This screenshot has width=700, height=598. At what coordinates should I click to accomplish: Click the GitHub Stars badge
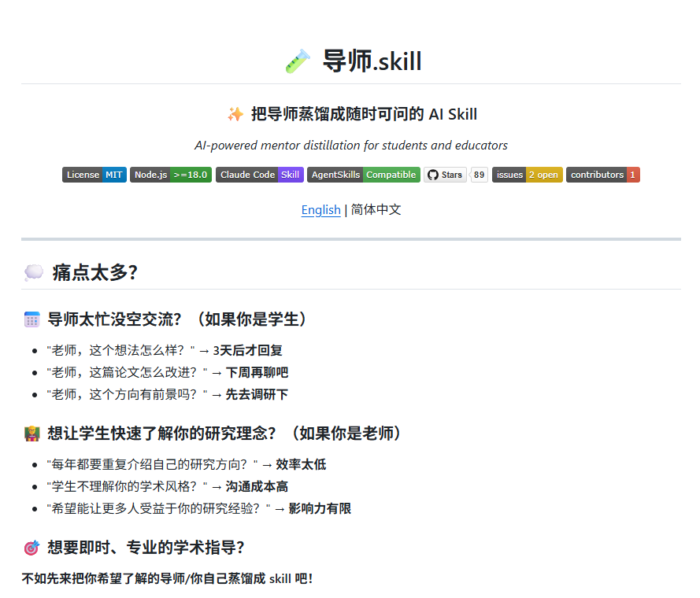click(x=445, y=175)
